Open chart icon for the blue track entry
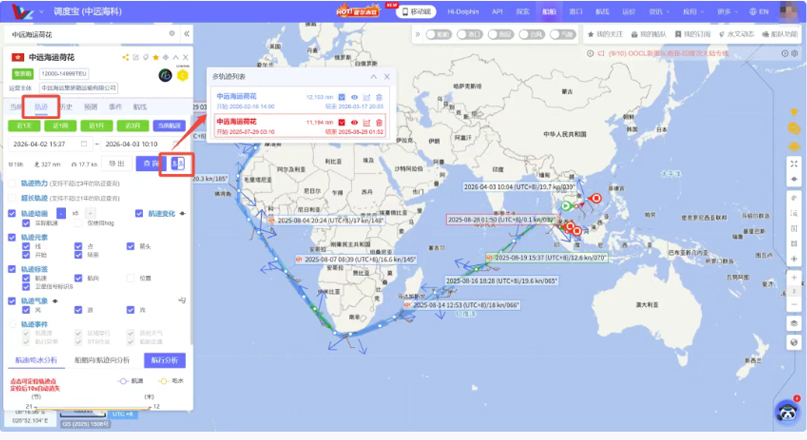Image resolution: width=807 pixels, height=440 pixels. [x=367, y=97]
